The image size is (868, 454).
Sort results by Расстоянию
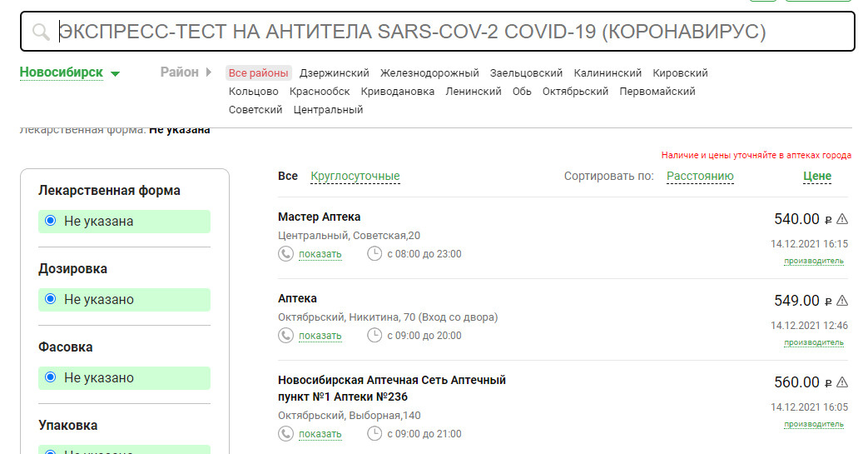(700, 177)
